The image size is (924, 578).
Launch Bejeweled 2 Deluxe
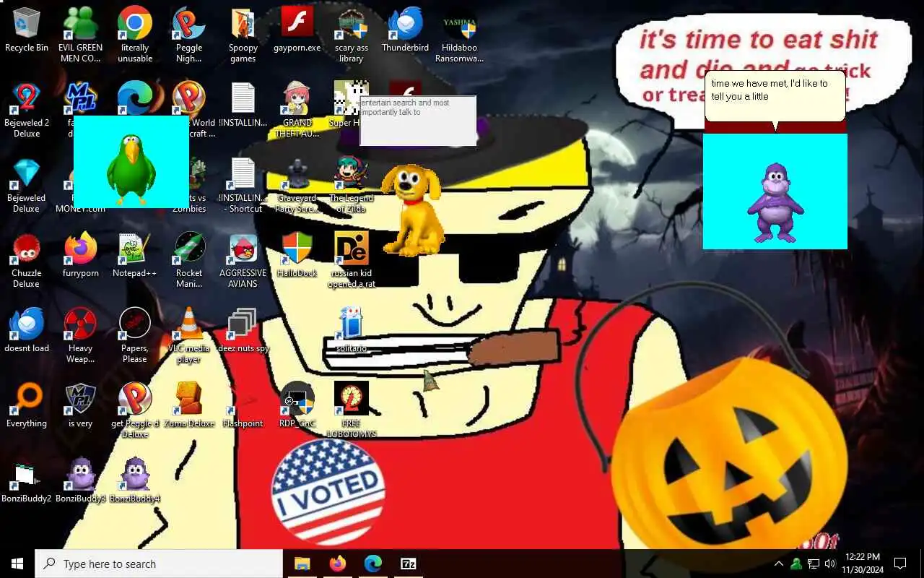click(27, 110)
